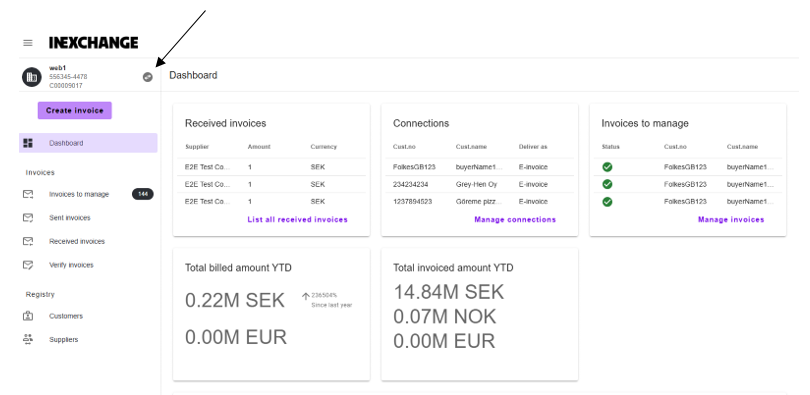Viewport: 810px width, 395px height.
Task: Open the Manage invoices link
Action: (x=731, y=219)
